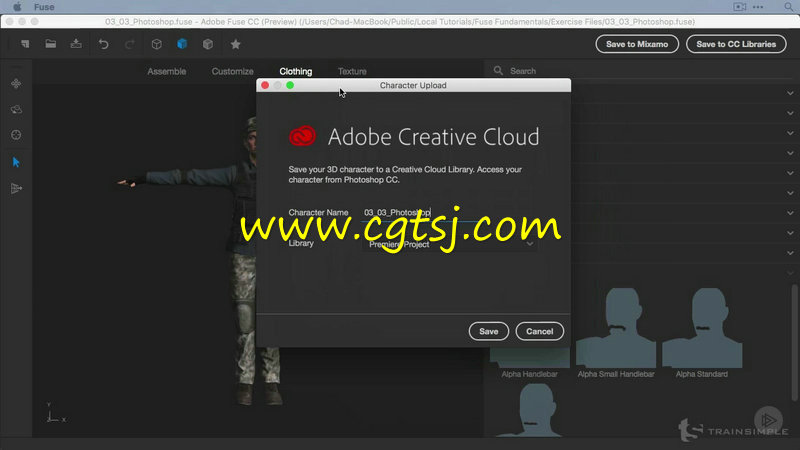Image resolution: width=800 pixels, height=450 pixels.
Task: Select the rotate camera tool in sidebar
Action: [16, 109]
